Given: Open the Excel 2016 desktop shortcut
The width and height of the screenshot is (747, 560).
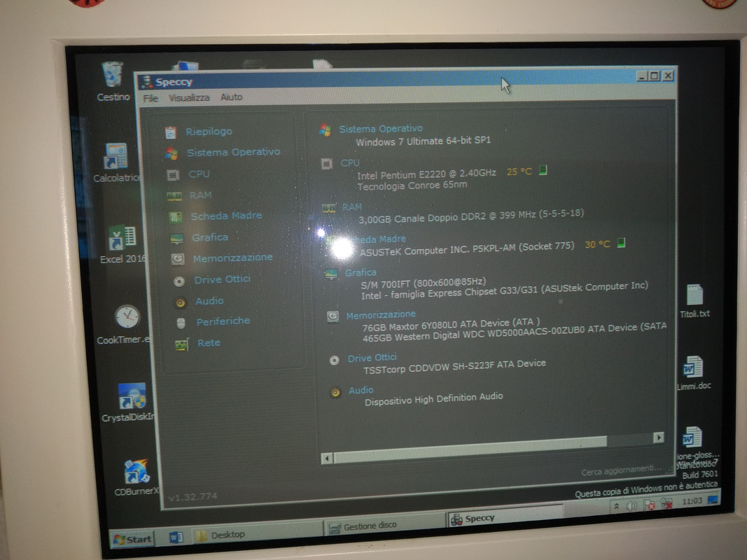Looking at the screenshot, I should [x=123, y=244].
